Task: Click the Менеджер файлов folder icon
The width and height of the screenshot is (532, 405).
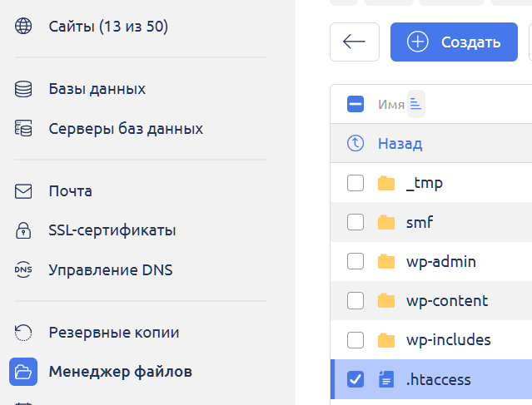Action: [23, 371]
